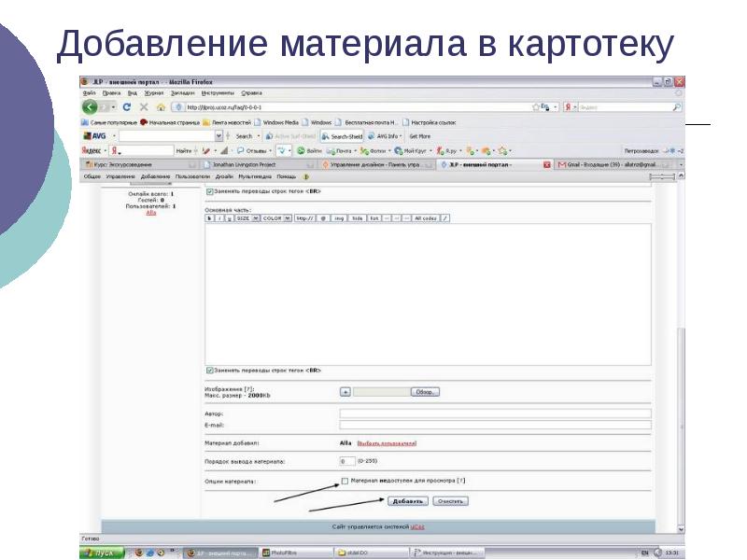The width and height of the screenshot is (747, 560).
Task: Click the plus icon to add image field
Action: click(x=345, y=392)
